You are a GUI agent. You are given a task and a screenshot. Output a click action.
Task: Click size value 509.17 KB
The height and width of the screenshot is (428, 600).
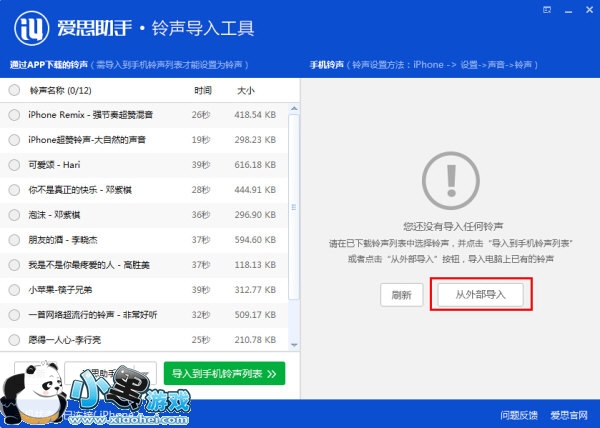(x=255, y=315)
